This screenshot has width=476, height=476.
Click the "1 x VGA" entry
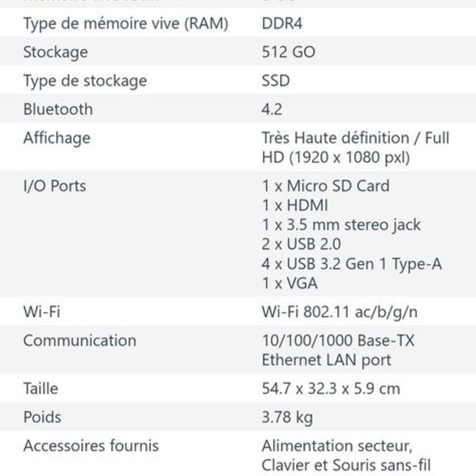pos(289,283)
